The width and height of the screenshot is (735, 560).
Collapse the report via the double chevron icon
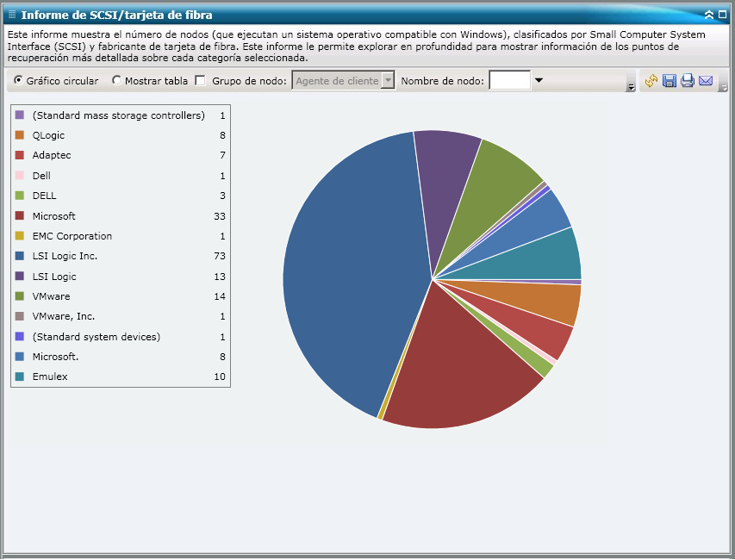(709, 15)
